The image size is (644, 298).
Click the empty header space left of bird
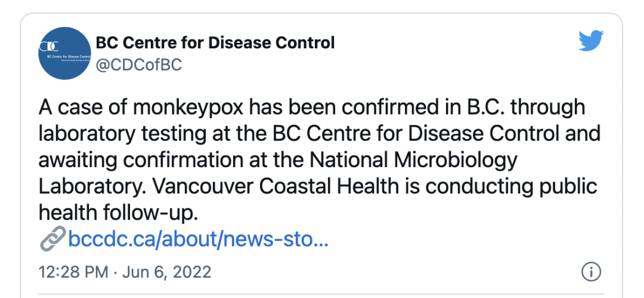[456, 42]
